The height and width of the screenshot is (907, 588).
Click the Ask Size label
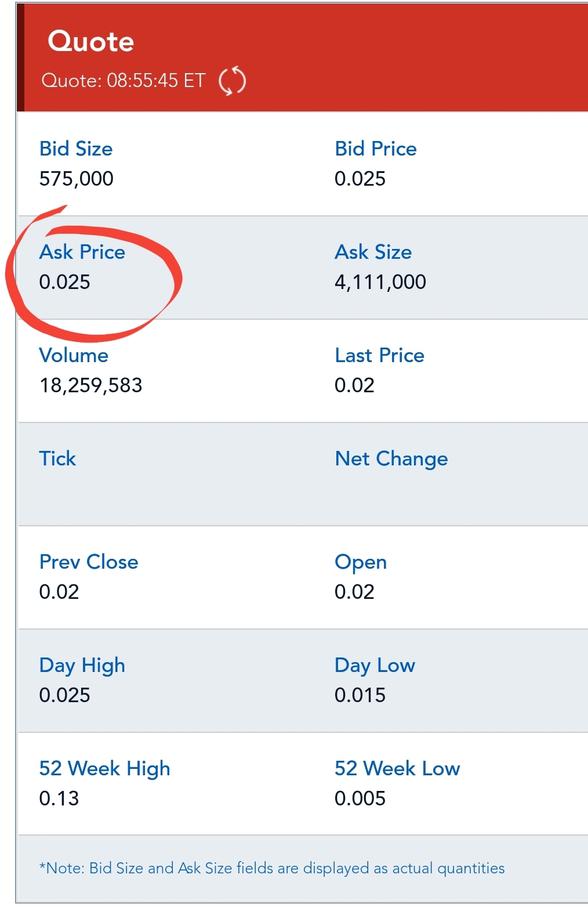(x=373, y=252)
